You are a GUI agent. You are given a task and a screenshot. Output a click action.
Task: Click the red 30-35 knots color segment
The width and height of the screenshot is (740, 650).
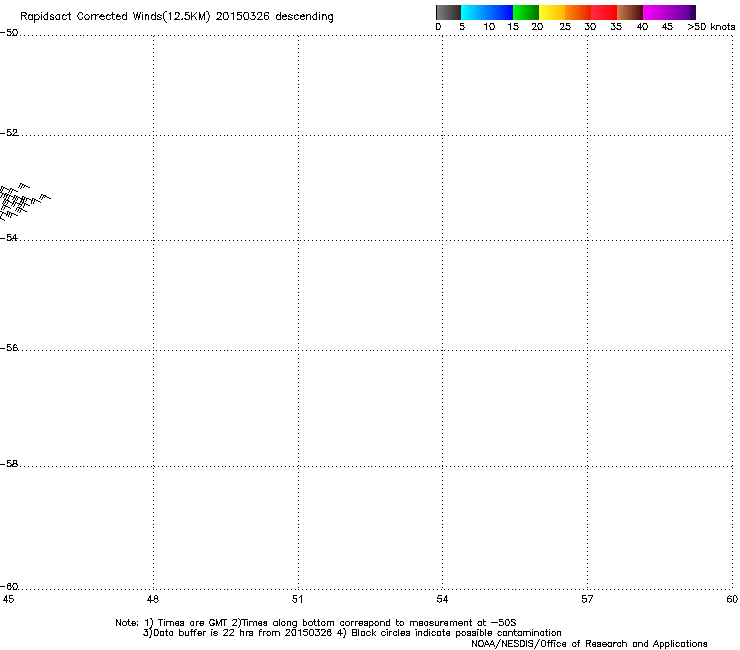click(604, 12)
